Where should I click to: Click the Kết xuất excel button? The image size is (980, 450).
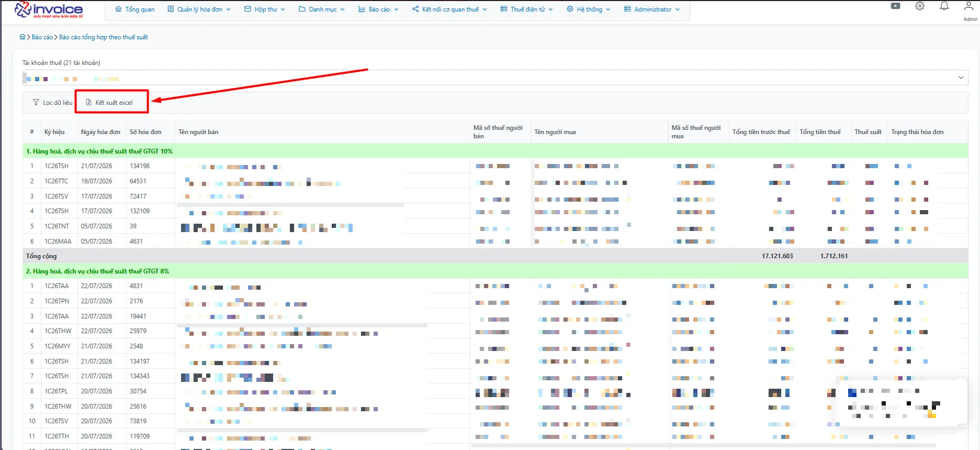point(110,103)
